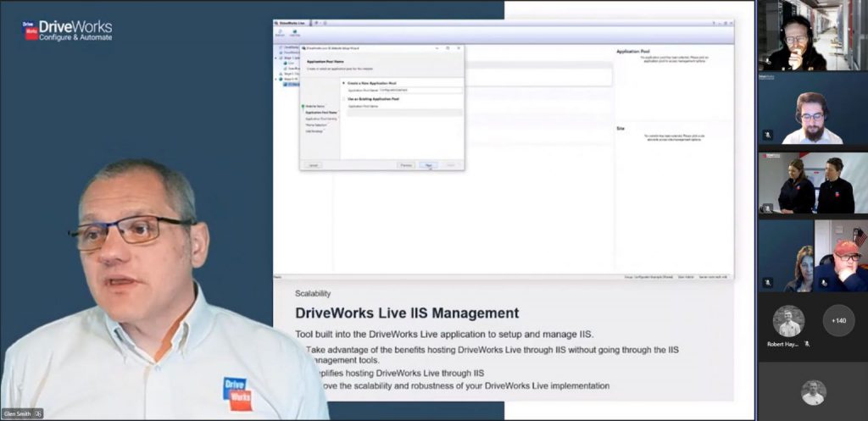The height and width of the screenshot is (421, 868).
Task: Click the existing Application Pool Name dropdown field
Action: click(404, 113)
